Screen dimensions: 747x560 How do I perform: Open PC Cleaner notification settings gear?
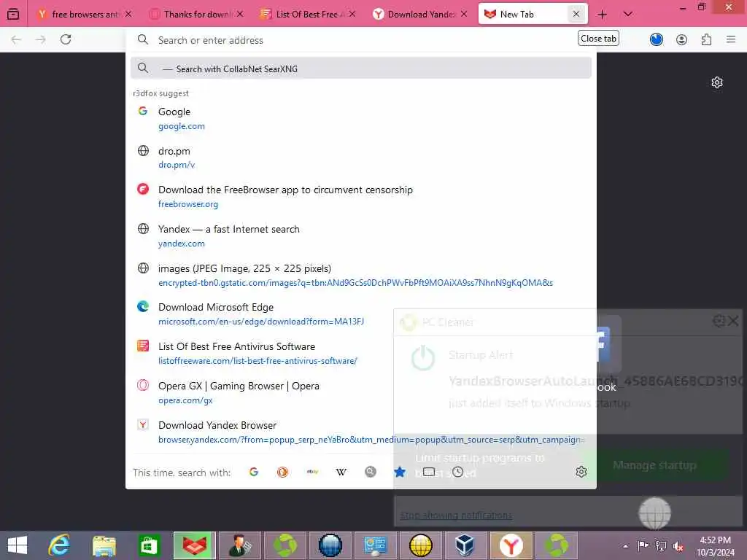click(x=719, y=321)
